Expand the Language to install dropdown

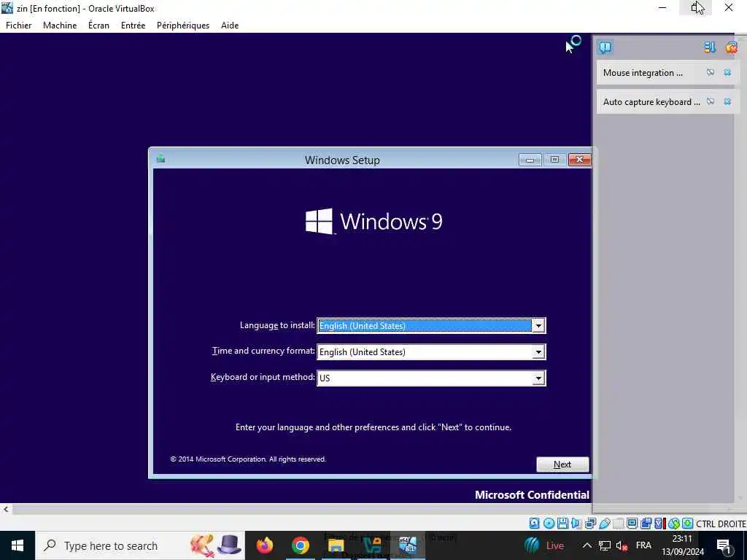[538, 326]
